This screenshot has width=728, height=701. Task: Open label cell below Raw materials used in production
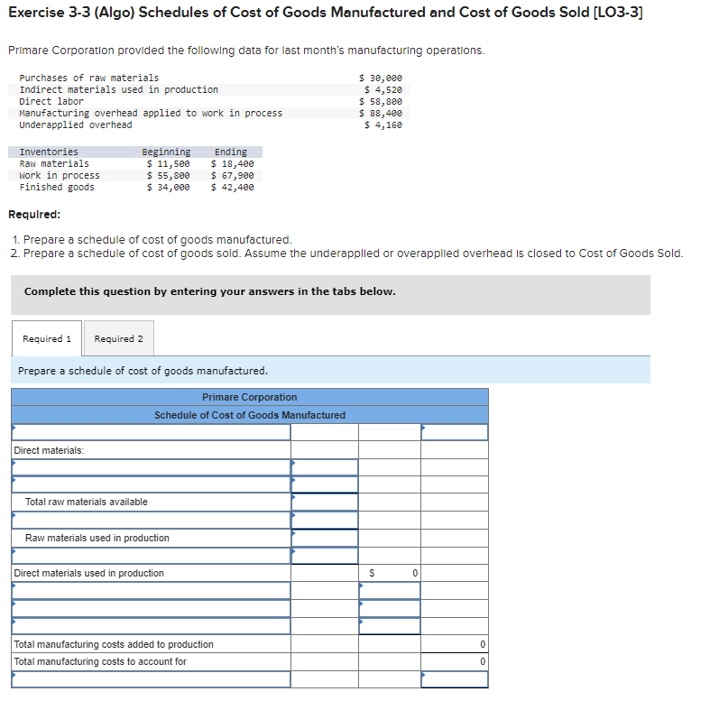coord(150,556)
